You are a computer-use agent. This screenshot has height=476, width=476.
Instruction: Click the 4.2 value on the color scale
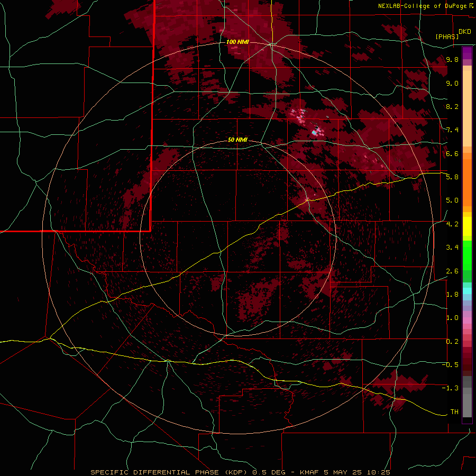click(x=452, y=224)
